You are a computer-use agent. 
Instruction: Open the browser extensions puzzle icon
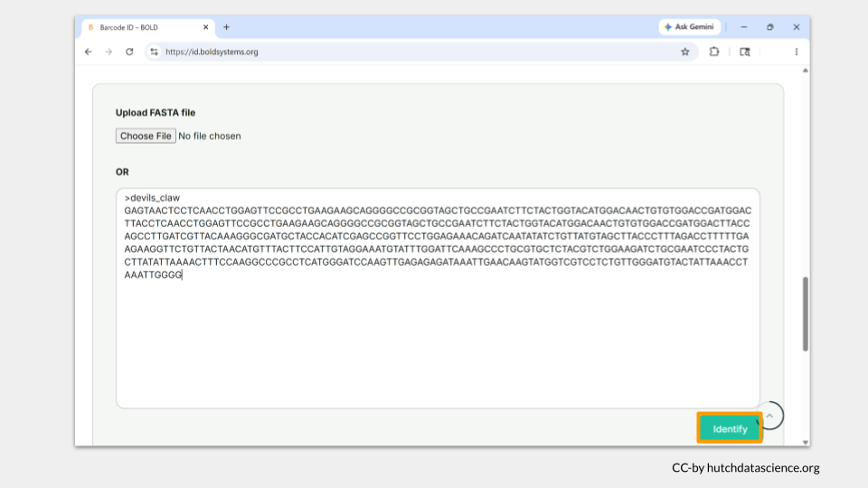tap(714, 52)
